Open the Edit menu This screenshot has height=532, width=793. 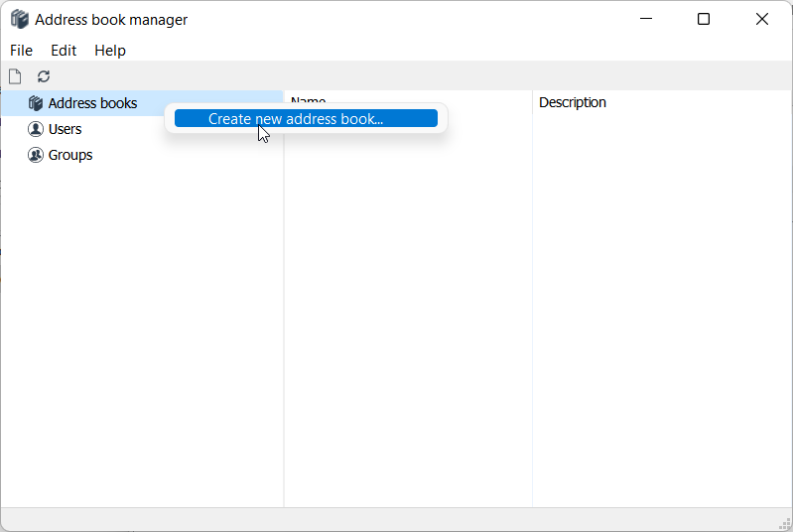[64, 51]
